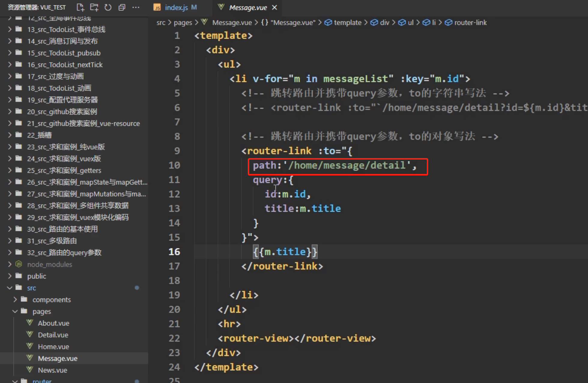This screenshot has width=588, height=383.
Task: Refresh the explorer file tree
Action: tap(108, 7)
